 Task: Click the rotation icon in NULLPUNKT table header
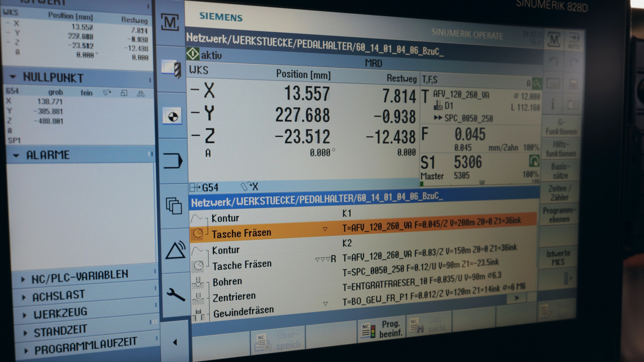coord(107,93)
